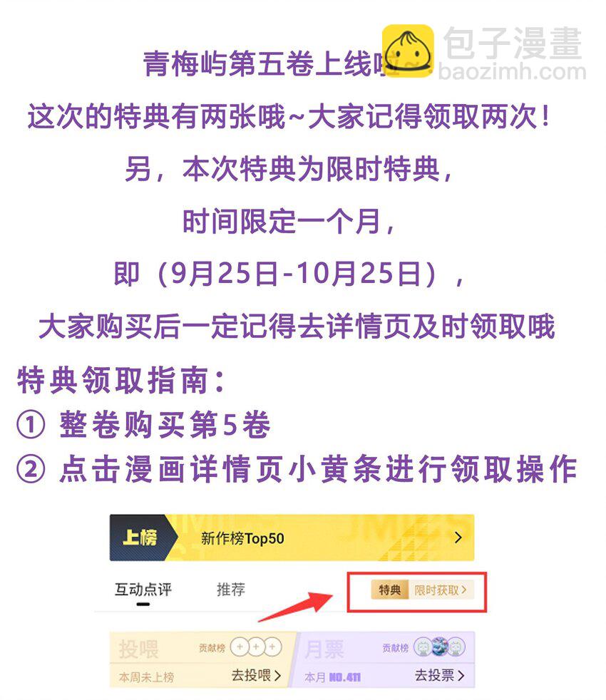The width and height of the screenshot is (606, 700).
Task: Open the 月票 贡献榜 label
Action: [x=396, y=648]
